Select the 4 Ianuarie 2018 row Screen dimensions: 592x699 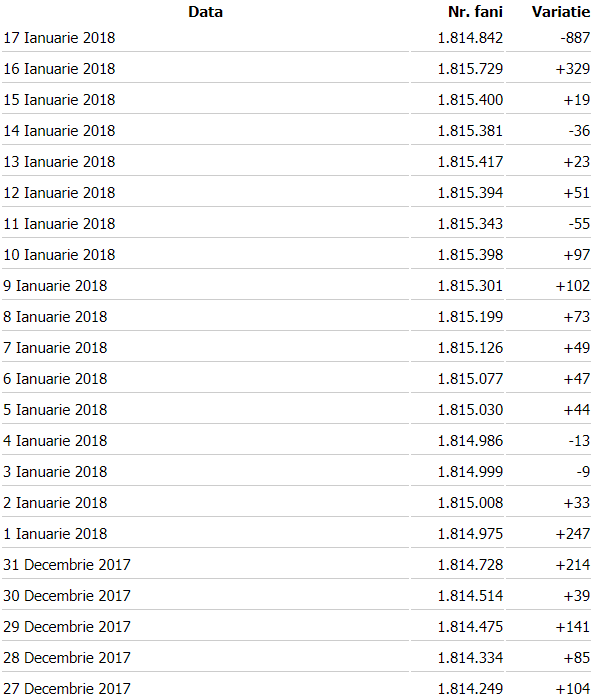tap(296, 441)
